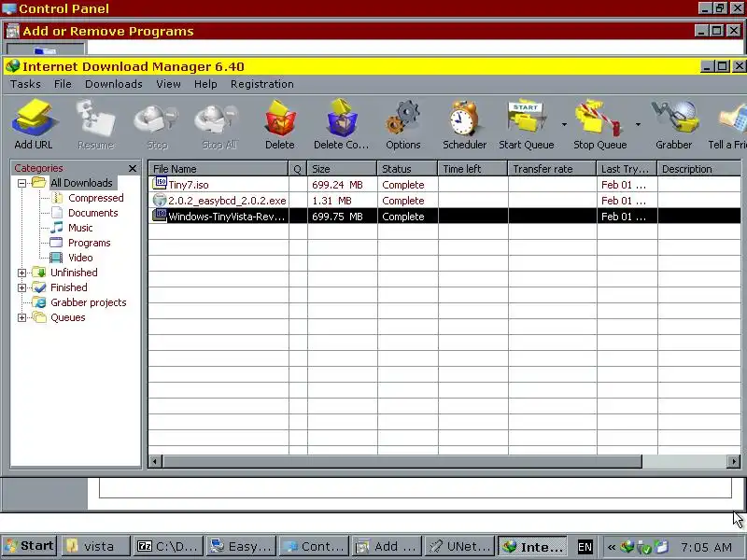Open the Start Queue dropdown arrow
The height and width of the screenshot is (560, 747).
(x=564, y=124)
